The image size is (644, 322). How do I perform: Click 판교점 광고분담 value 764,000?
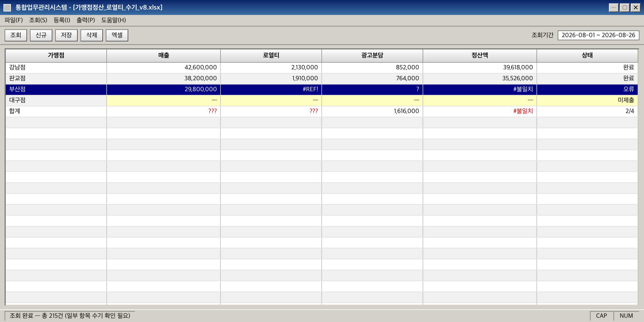[x=372, y=78]
